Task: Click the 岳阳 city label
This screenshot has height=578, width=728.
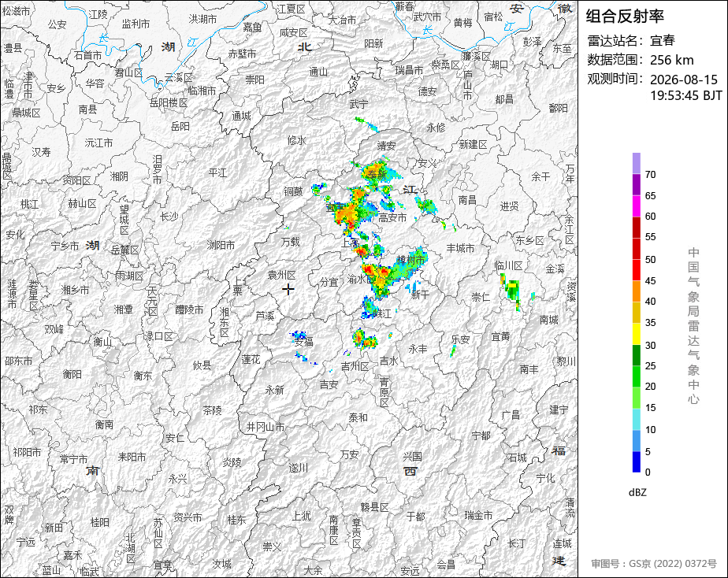Action: point(180,126)
